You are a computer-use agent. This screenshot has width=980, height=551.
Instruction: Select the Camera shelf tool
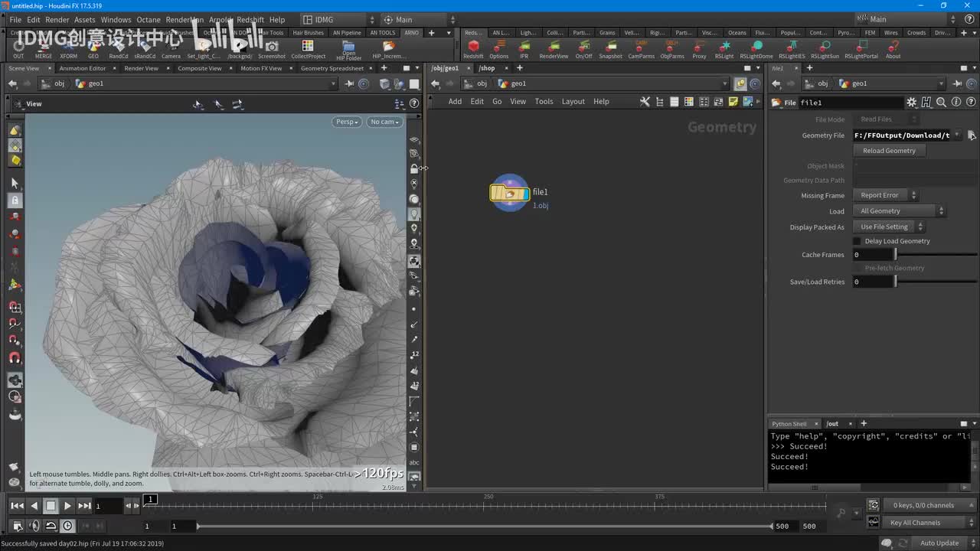coord(171,47)
